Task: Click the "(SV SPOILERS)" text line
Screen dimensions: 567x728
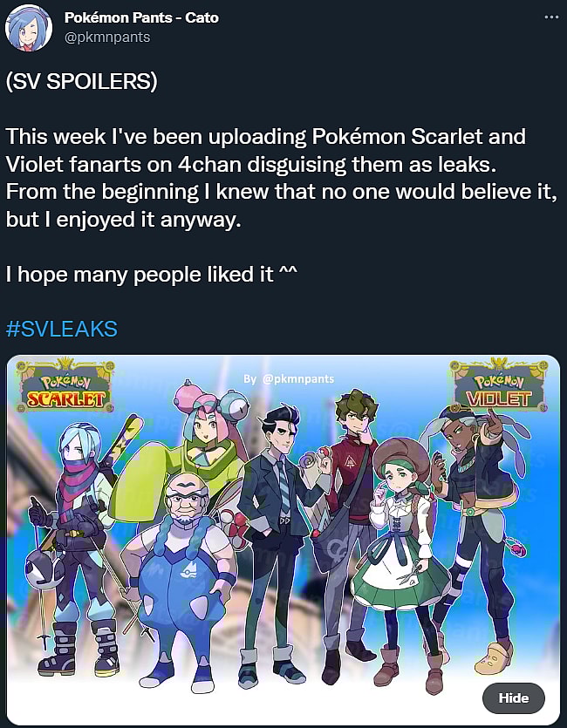Action: pos(82,82)
